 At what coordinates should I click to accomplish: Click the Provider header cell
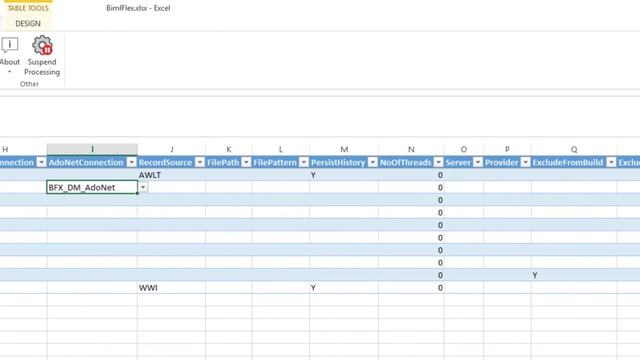click(x=507, y=162)
